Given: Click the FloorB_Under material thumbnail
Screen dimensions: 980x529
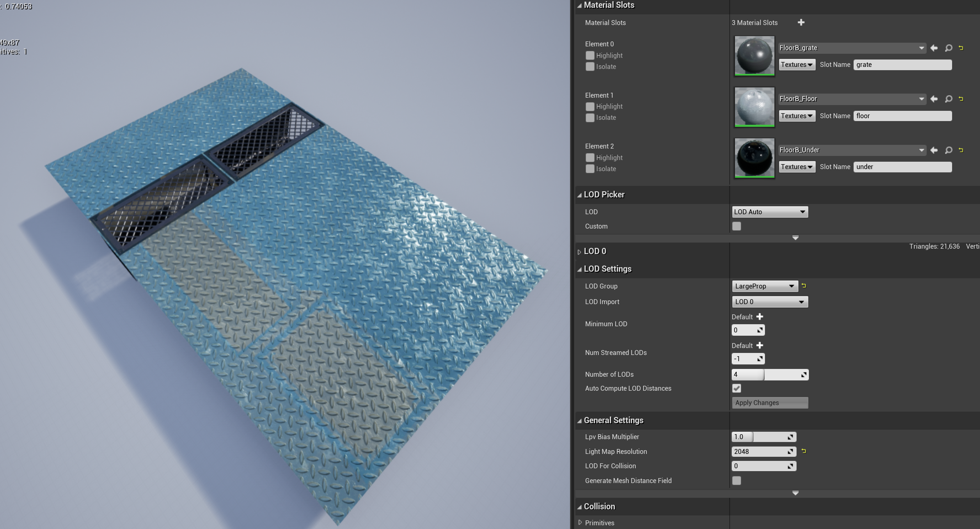Looking at the screenshot, I should [754, 158].
